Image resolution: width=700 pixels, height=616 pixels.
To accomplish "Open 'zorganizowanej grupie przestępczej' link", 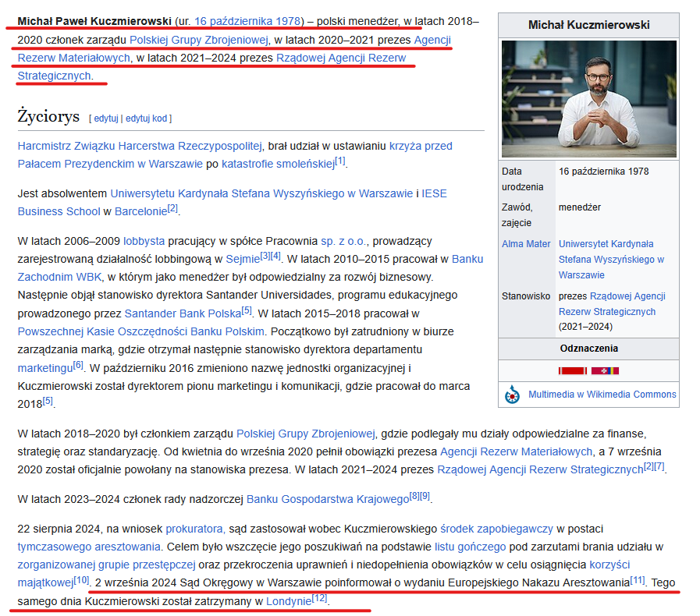I will point(106,565).
